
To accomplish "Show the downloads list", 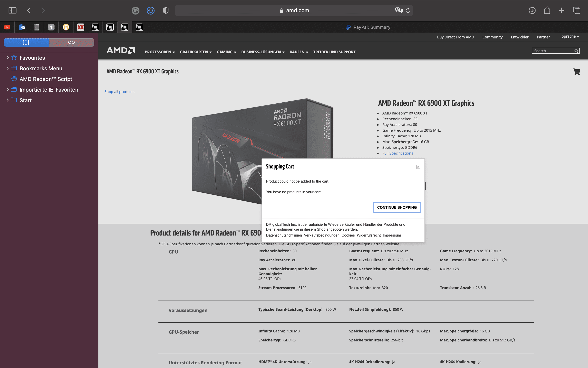I will [532, 10].
